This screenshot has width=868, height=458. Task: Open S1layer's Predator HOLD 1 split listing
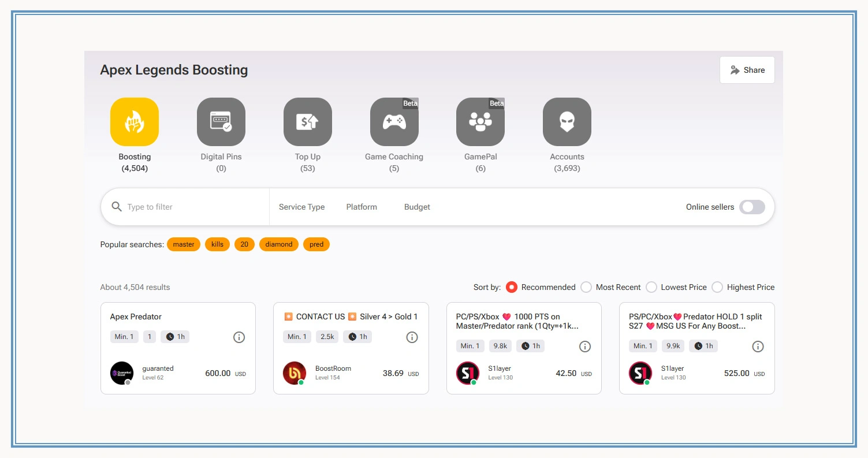click(695, 321)
